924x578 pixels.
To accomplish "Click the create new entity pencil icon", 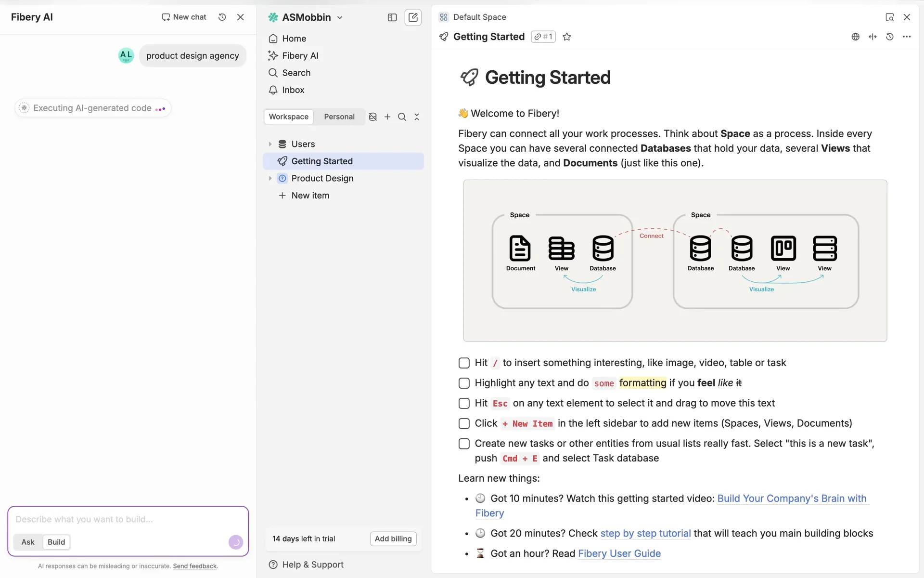I will click(413, 17).
